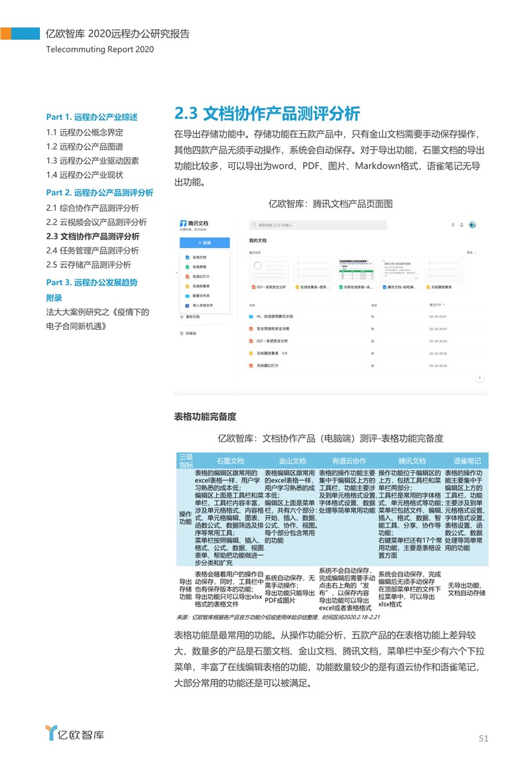
Task: Click the list view icon beside the bell
Action: tap(453, 225)
